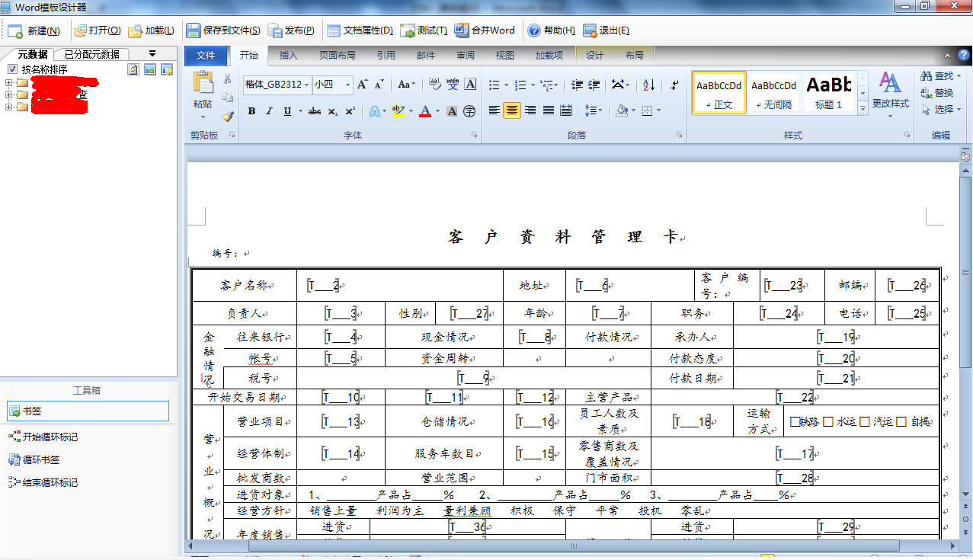
Task: Open the font size dropdown 小四
Action: pos(348,85)
